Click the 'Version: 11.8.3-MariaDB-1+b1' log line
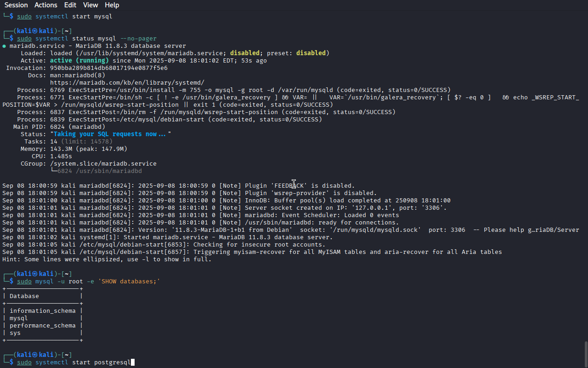588x368 pixels. point(291,230)
